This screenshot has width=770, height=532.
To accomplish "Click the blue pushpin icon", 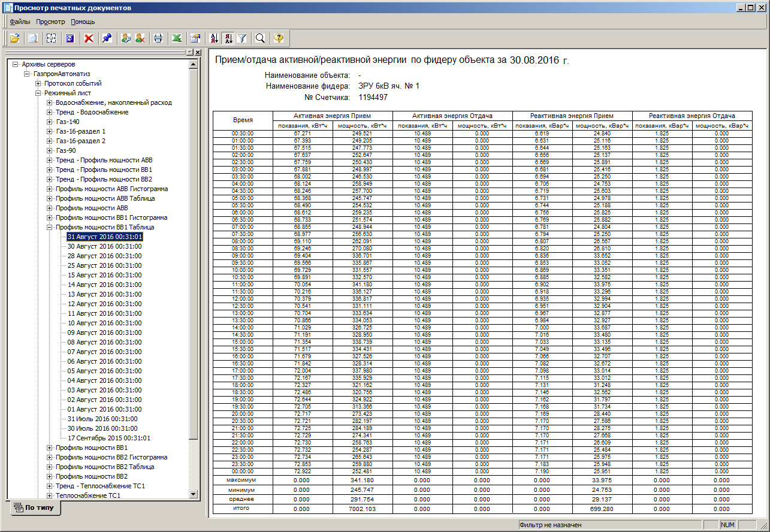I will click(107, 38).
